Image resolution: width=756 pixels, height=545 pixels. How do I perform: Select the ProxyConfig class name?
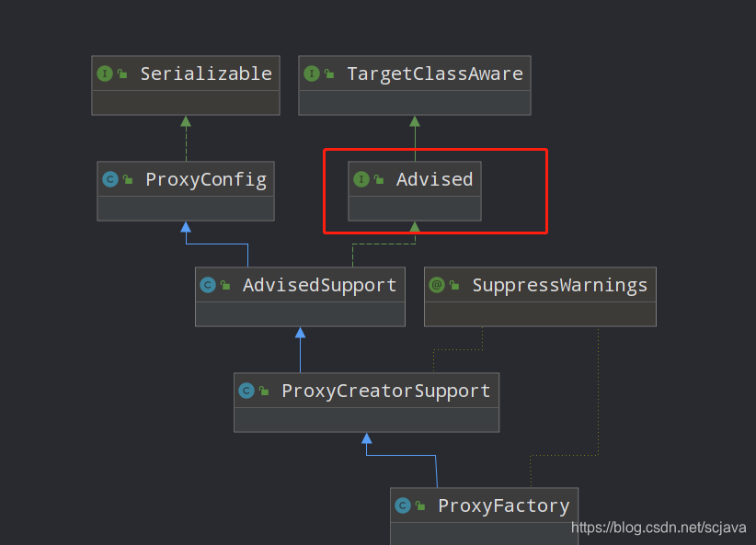click(206, 180)
